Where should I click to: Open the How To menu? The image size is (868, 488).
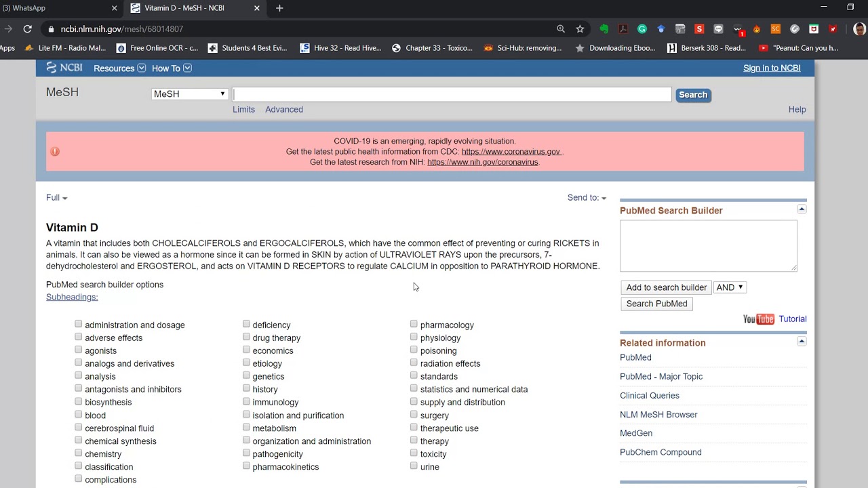[172, 68]
